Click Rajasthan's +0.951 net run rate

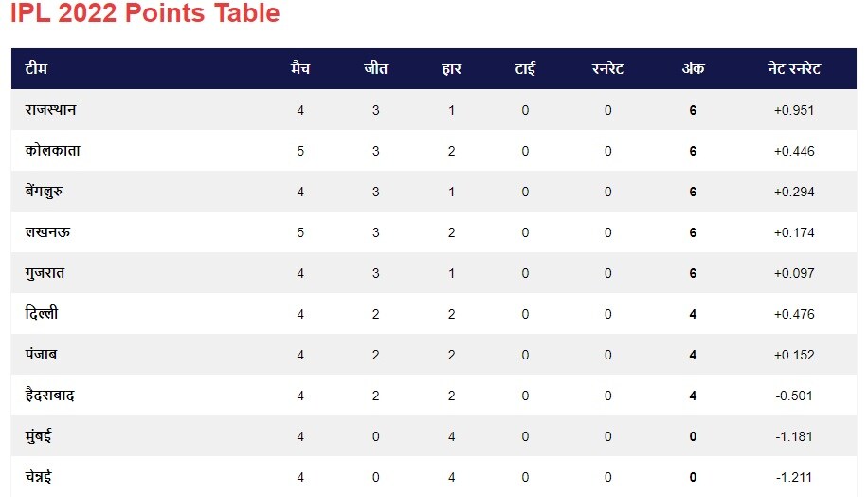pos(794,110)
